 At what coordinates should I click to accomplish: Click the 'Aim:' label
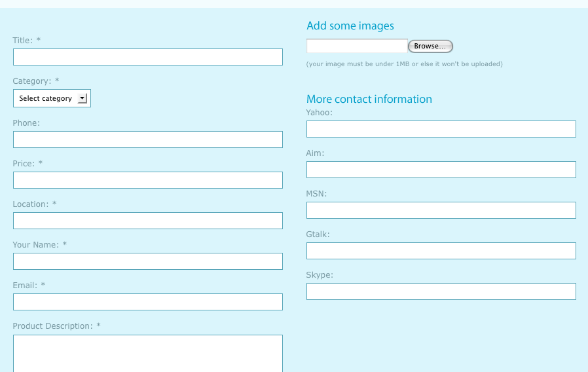(315, 153)
